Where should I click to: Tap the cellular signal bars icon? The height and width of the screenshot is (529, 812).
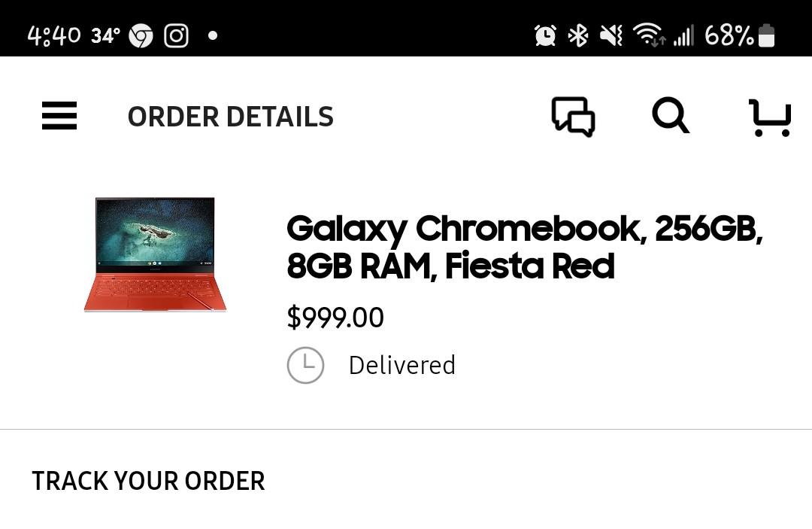[683, 35]
